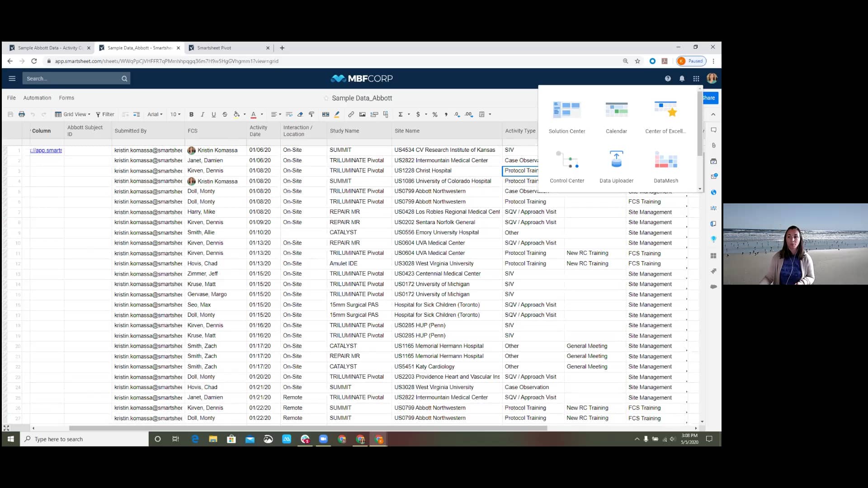Open the font size dropdown
868x488 pixels.
pyautogui.click(x=175, y=114)
